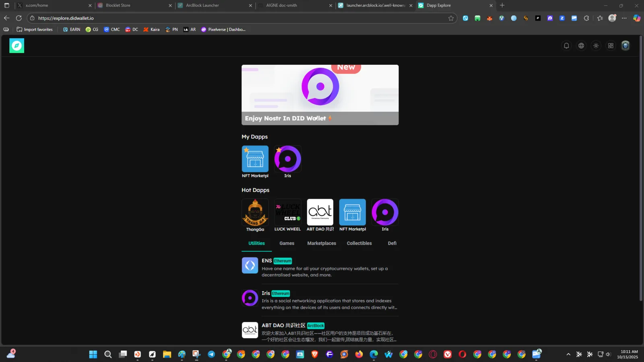Open the language globe menu
The image size is (644, 362).
pos(581,46)
